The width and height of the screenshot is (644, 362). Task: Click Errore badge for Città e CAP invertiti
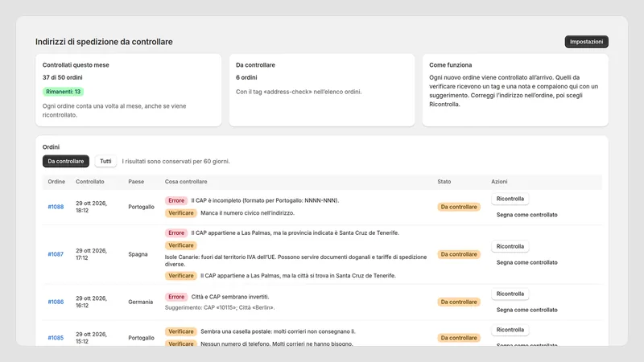coord(176,297)
